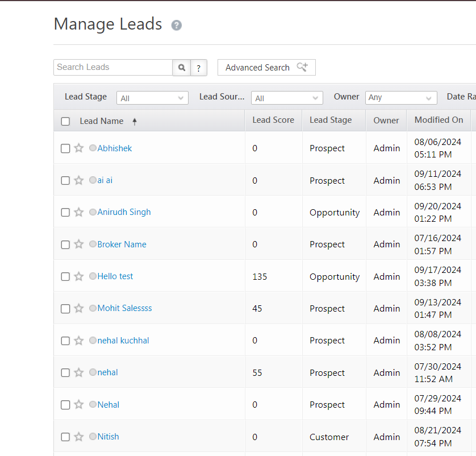
Task: Star the ai ai lead
Action: tap(79, 180)
